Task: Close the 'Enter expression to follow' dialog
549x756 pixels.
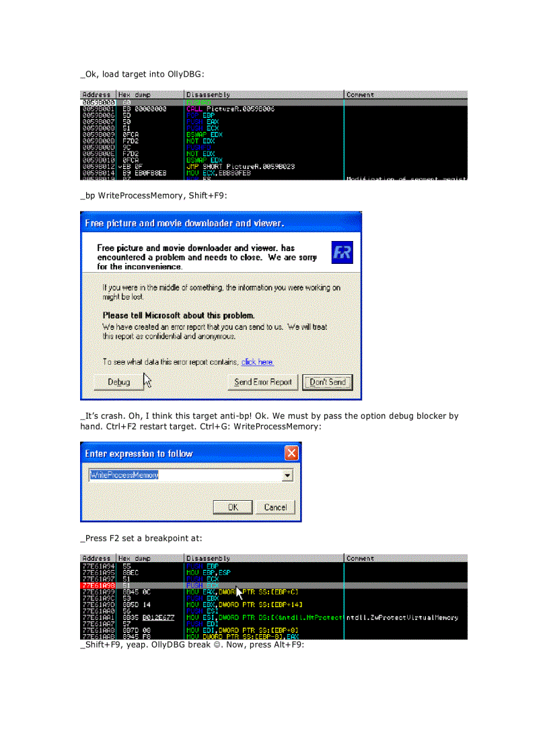Action: [x=291, y=453]
